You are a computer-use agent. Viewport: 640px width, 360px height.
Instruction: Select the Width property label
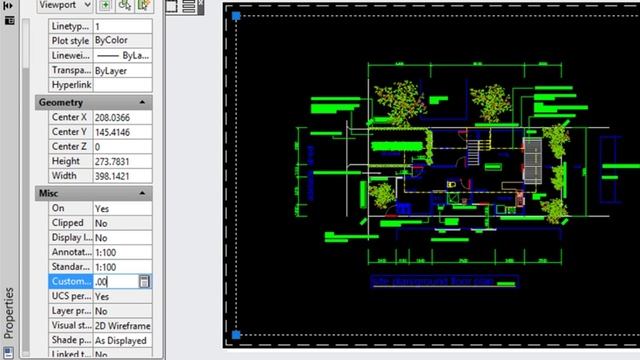coord(71,176)
